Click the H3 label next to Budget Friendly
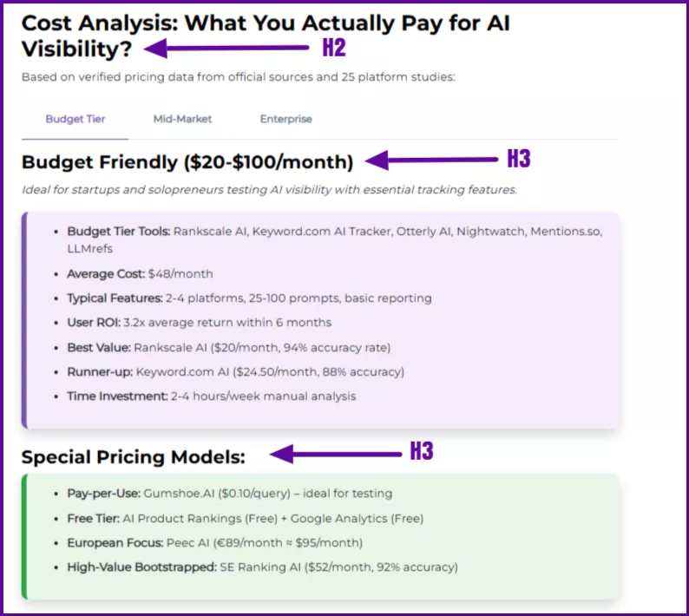 pyautogui.click(x=519, y=160)
